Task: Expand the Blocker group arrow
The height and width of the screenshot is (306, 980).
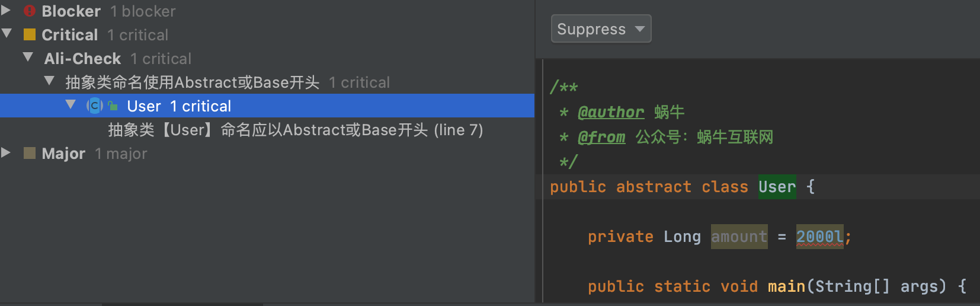Action: pos(6,10)
